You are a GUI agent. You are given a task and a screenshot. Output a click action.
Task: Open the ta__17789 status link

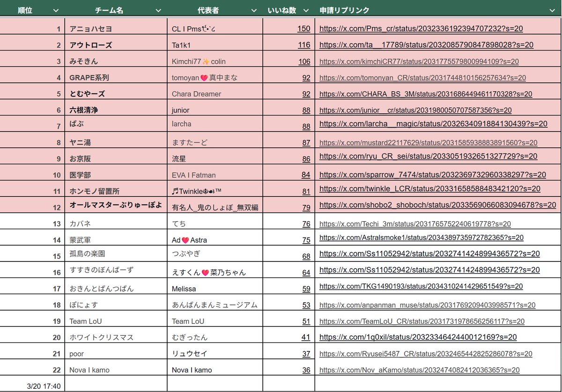426,45
